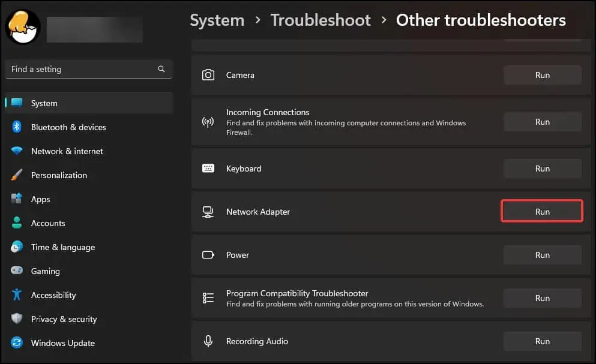This screenshot has width=596, height=364.
Task: Run the Recording Audio troubleshooter
Action: 543,341
